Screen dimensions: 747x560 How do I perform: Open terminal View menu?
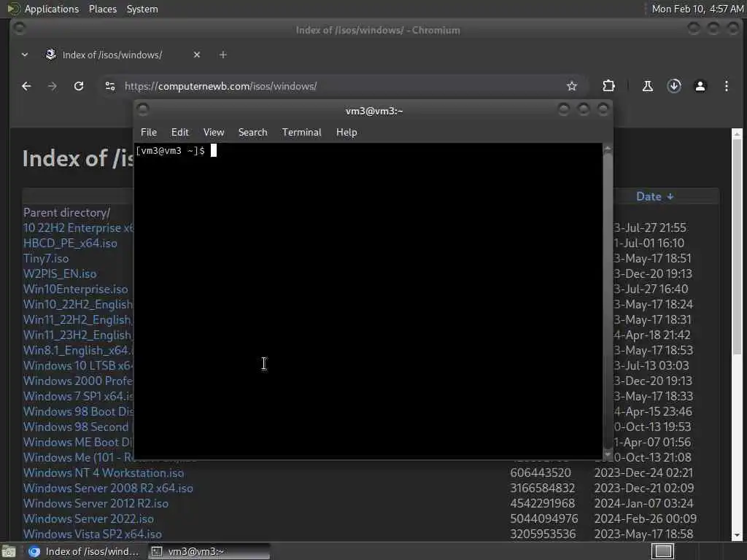tap(214, 133)
